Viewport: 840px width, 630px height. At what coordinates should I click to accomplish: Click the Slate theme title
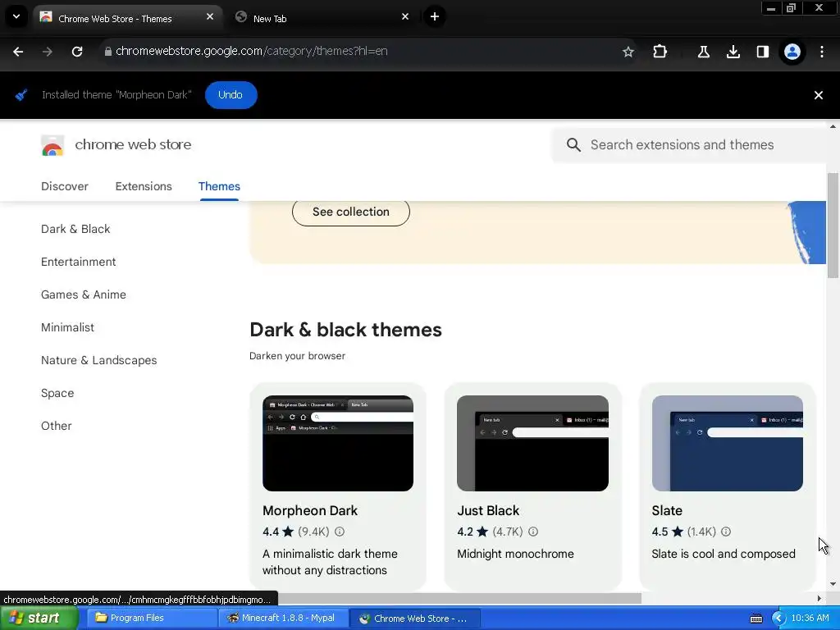coord(667,510)
